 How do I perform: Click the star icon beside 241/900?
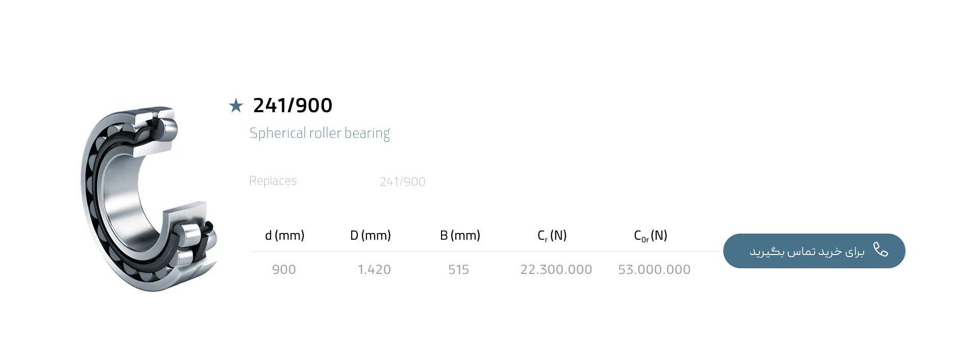pyautogui.click(x=236, y=106)
